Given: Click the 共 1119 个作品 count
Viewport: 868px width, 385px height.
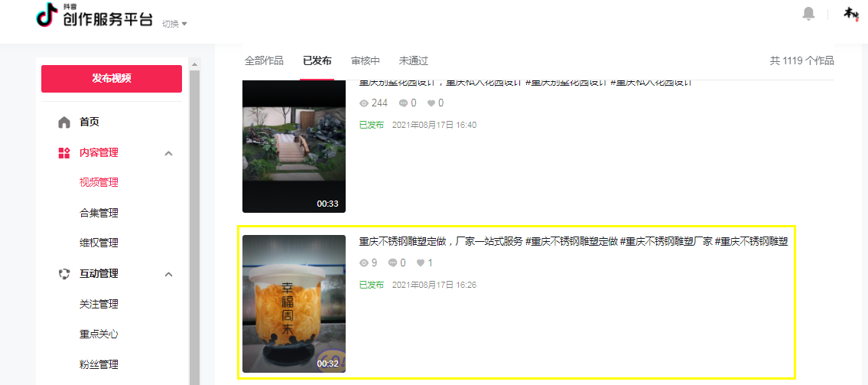Looking at the screenshot, I should tap(801, 61).
